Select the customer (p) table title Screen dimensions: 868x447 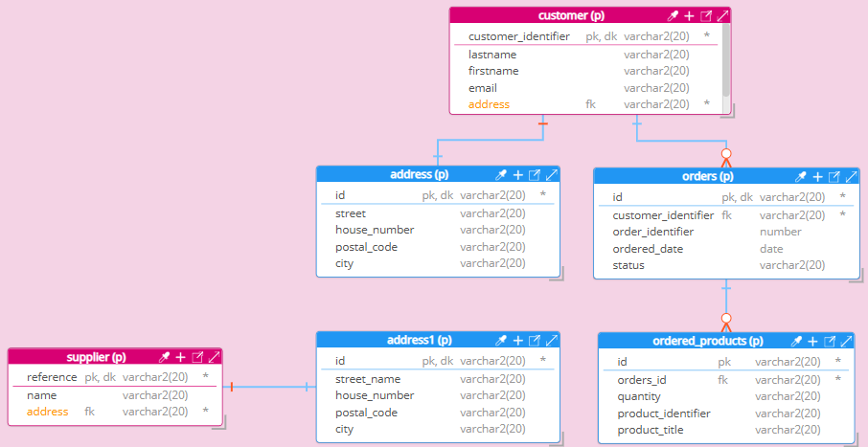point(571,15)
